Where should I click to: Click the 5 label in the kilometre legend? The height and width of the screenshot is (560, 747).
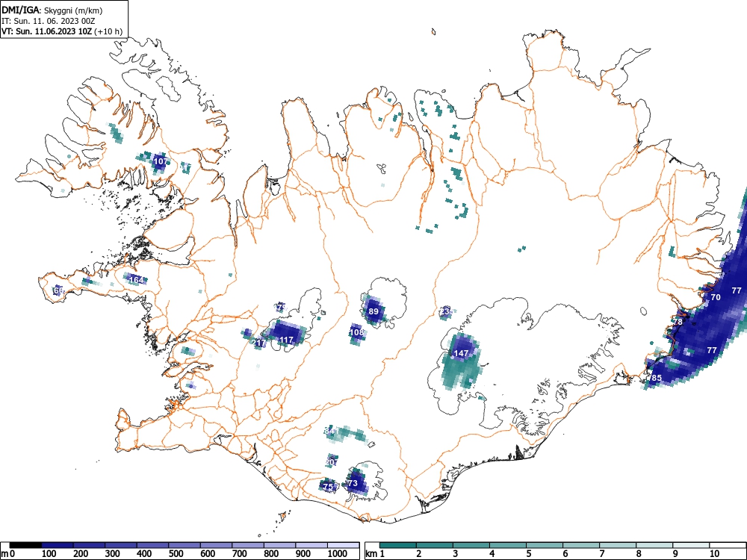tap(529, 554)
